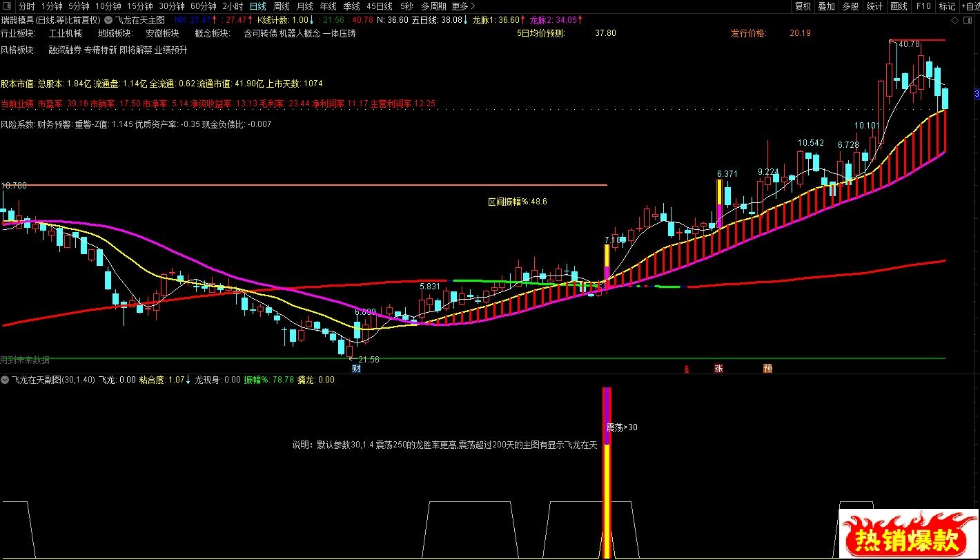Switch to the 1分钟 period

[x=52, y=6]
